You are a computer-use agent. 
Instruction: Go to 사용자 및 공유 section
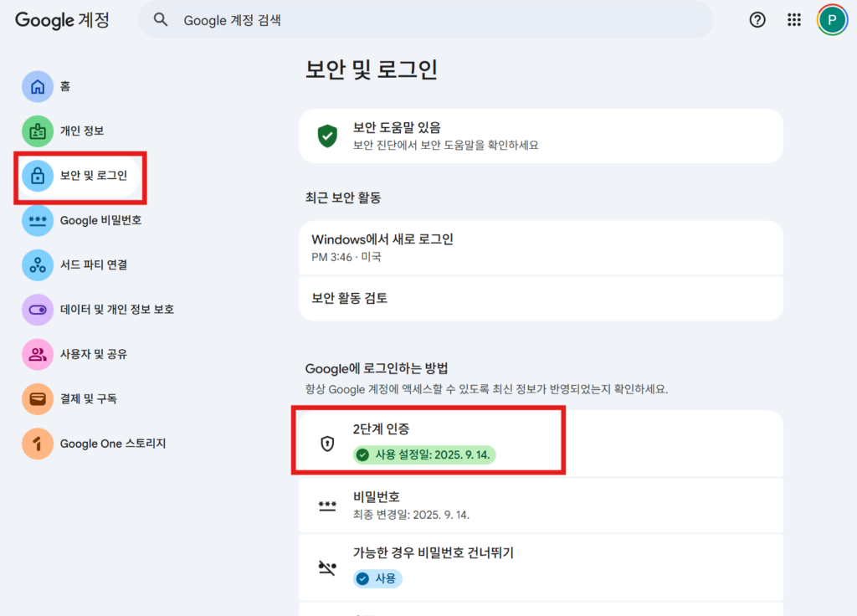93,354
